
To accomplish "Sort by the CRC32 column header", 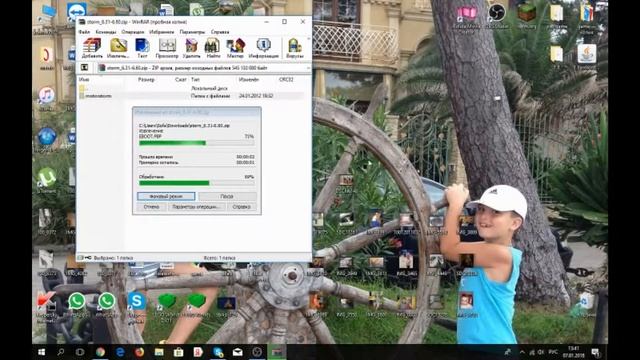I will [x=286, y=80].
